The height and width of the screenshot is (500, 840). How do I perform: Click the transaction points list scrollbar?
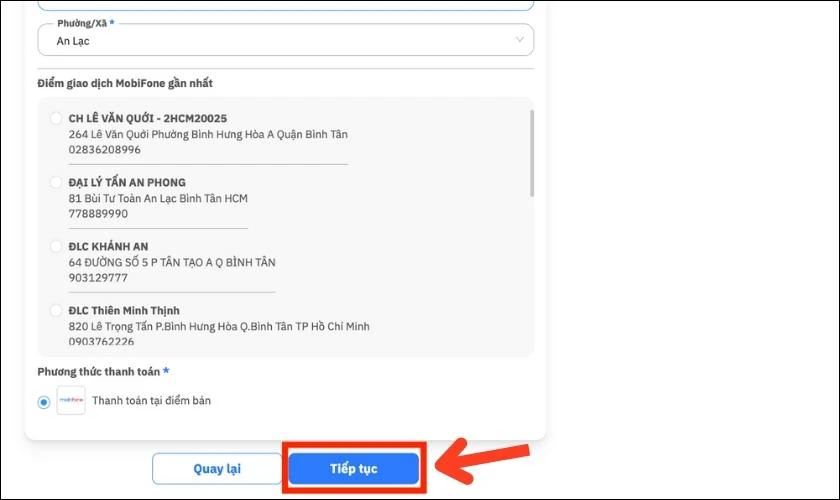pyautogui.click(x=531, y=153)
